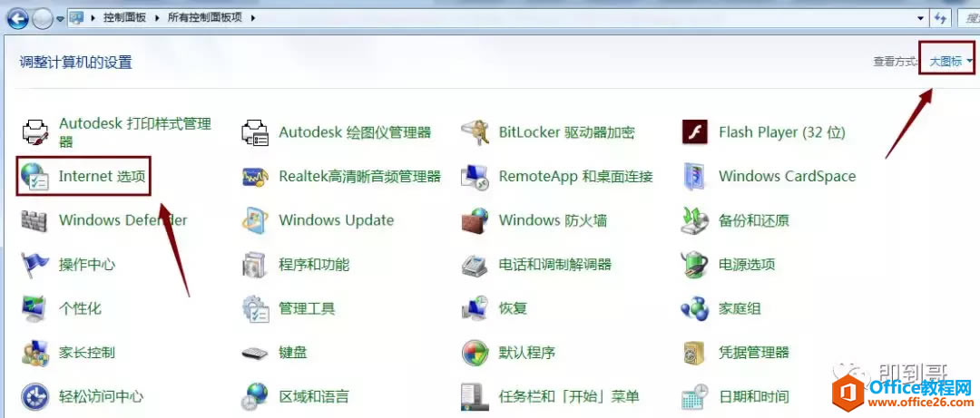Click the 默认程序 icon

[475, 353]
